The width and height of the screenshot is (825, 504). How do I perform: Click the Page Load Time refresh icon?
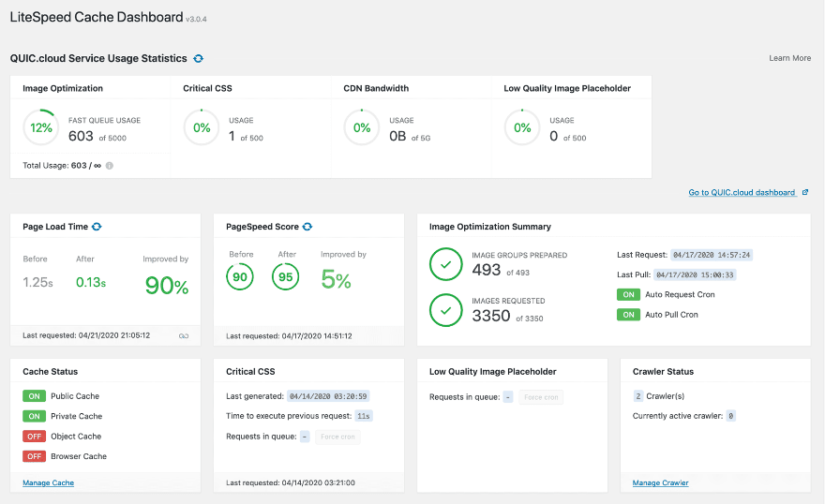[x=97, y=227]
